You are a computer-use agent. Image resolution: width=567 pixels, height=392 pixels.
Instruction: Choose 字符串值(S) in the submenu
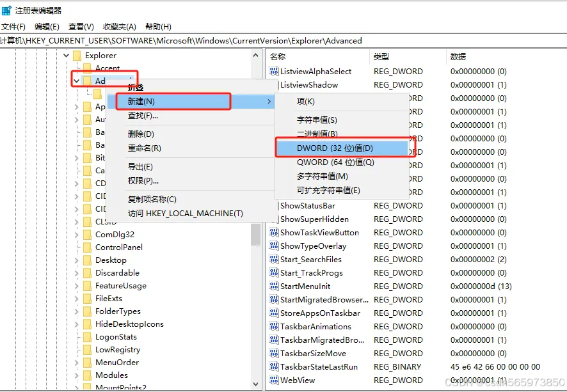(342, 120)
